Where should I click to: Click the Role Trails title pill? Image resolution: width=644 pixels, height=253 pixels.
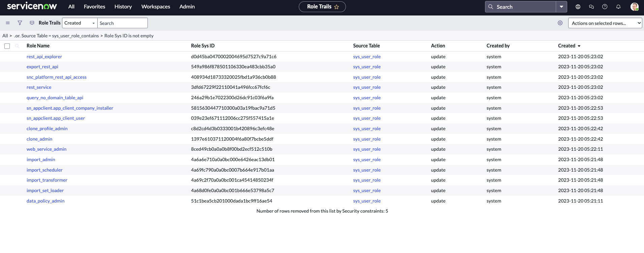322,7
